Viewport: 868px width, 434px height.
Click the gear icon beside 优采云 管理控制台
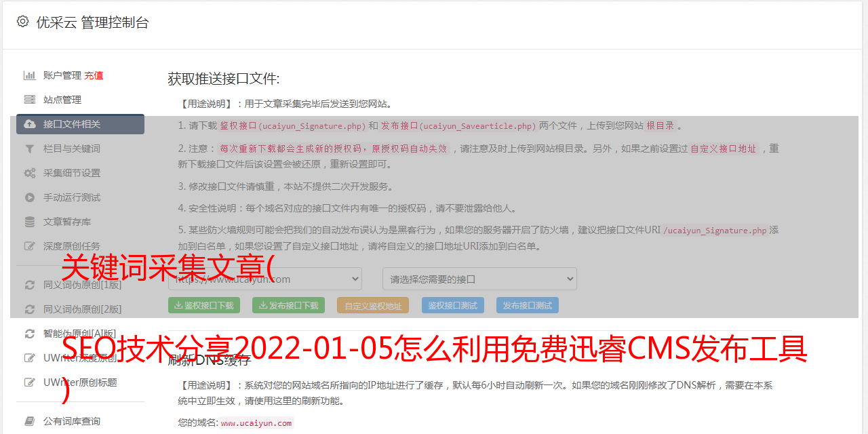point(22,22)
